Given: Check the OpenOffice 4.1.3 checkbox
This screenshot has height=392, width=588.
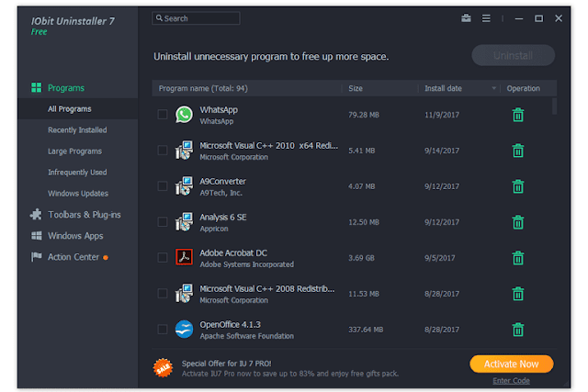Looking at the screenshot, I should (163, 329).
